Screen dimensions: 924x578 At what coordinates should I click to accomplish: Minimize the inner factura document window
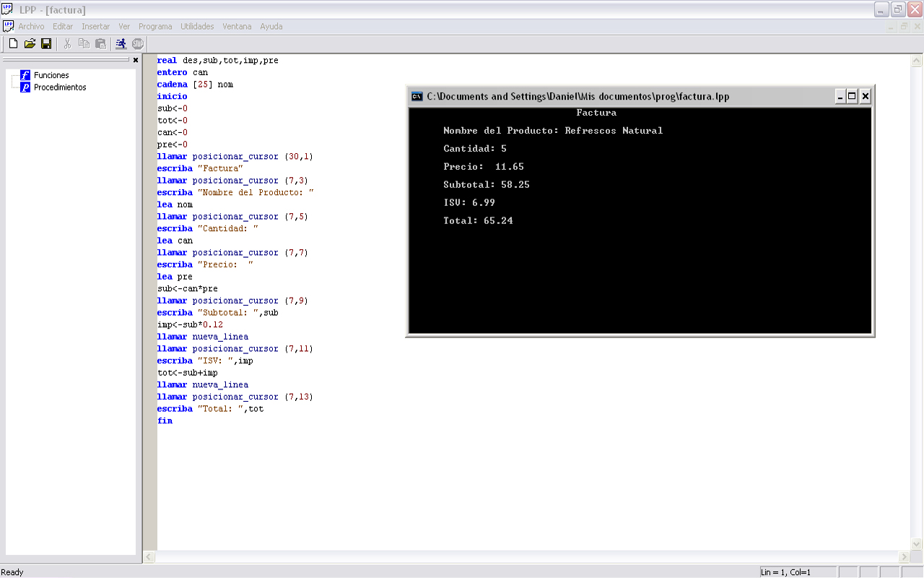pyautogui.click(x=890, y=26)
